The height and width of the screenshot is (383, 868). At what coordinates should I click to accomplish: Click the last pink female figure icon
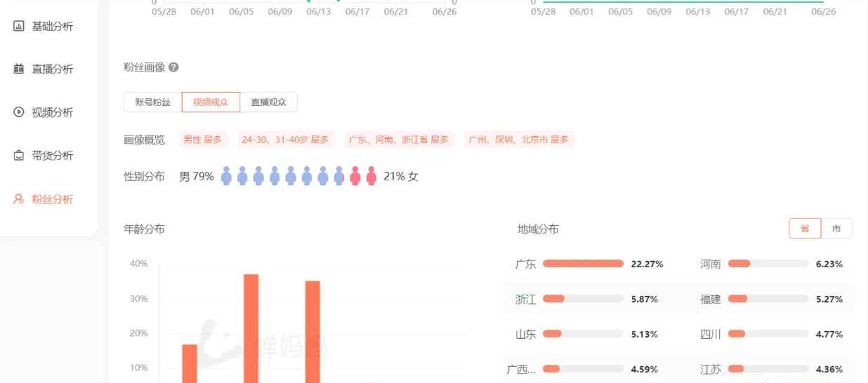[371, 176]
